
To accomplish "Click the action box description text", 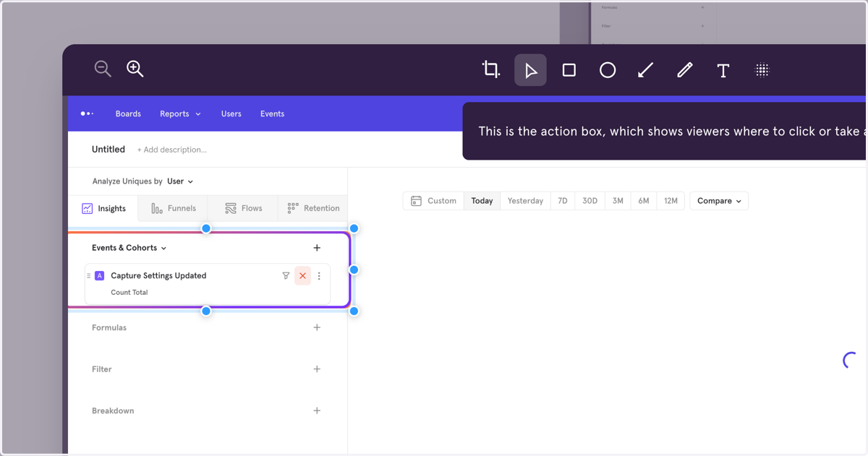I will (x=671, y=132).
